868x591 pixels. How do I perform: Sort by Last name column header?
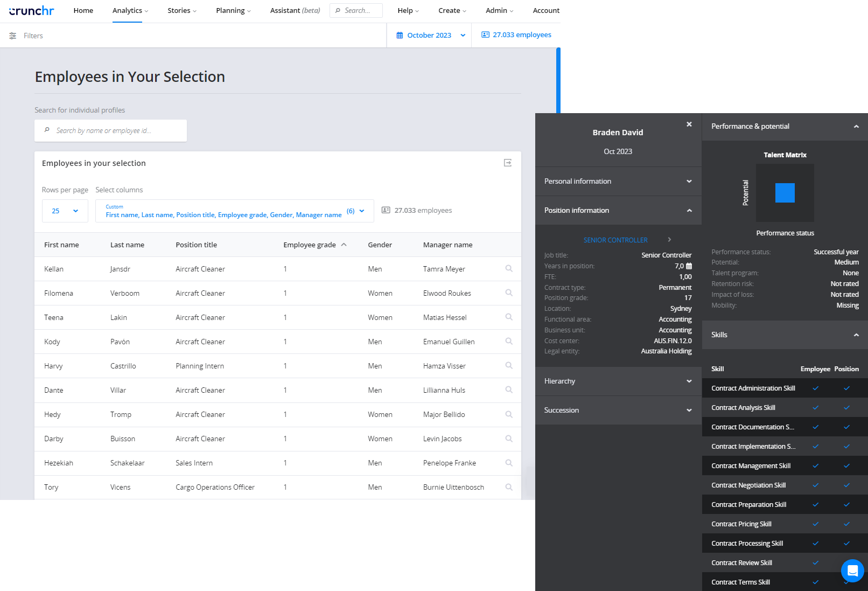point(127,245)
